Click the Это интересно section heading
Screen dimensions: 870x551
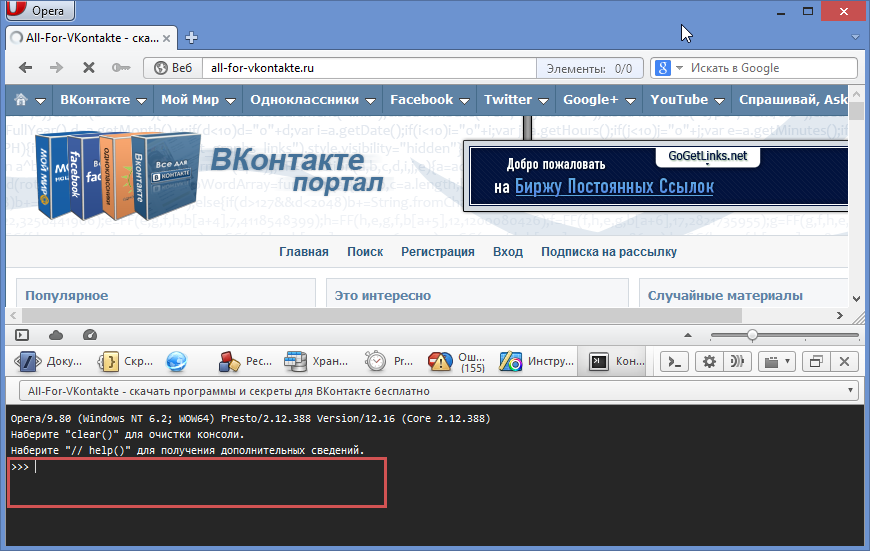382,296
